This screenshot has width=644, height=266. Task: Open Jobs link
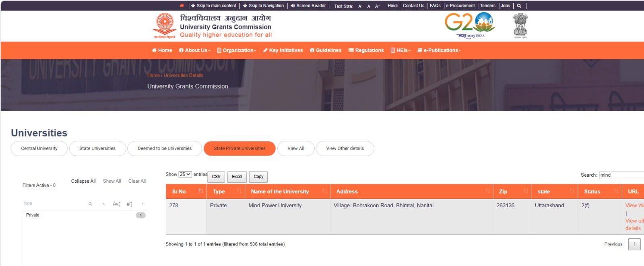(x=506, y=6)
